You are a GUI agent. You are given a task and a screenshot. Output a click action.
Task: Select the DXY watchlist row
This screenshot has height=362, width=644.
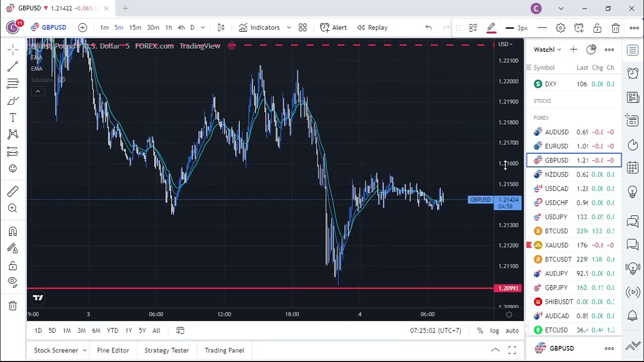click(x=574, y=84)
